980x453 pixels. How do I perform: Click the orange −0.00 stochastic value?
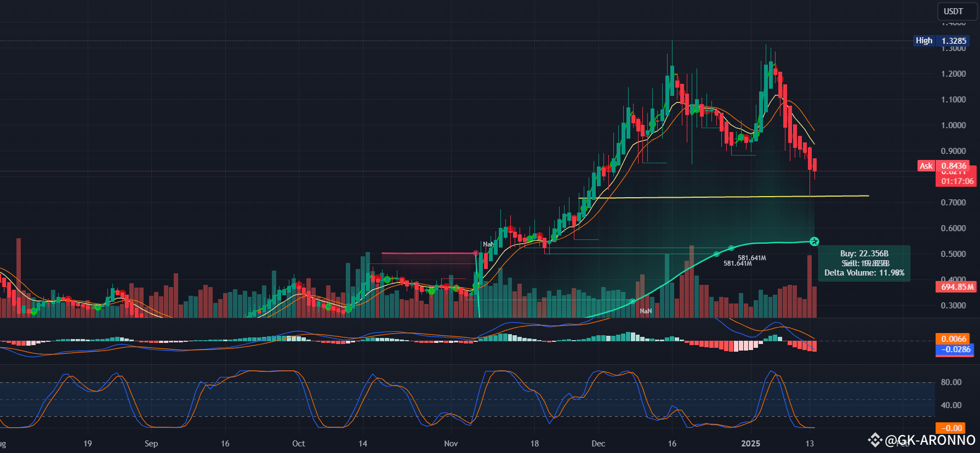pos(952,428)
